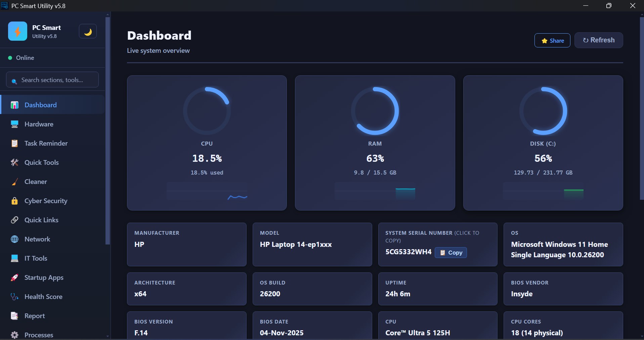644x340 pixels.
Task: Click the 9.8 / 15.5 GB RAM text
Action: 375,173
